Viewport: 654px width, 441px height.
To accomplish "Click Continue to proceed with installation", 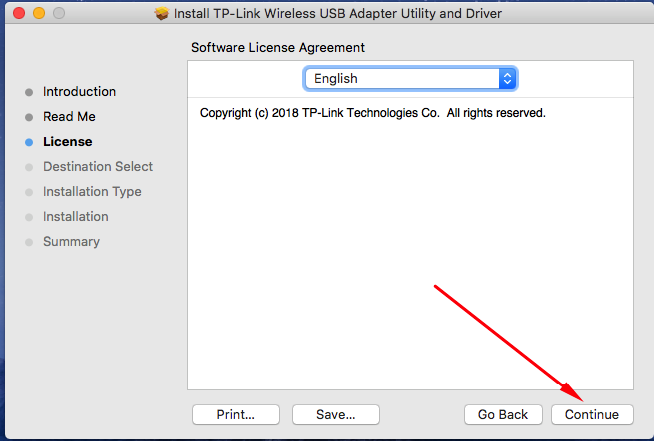I will tap(591, 414).
